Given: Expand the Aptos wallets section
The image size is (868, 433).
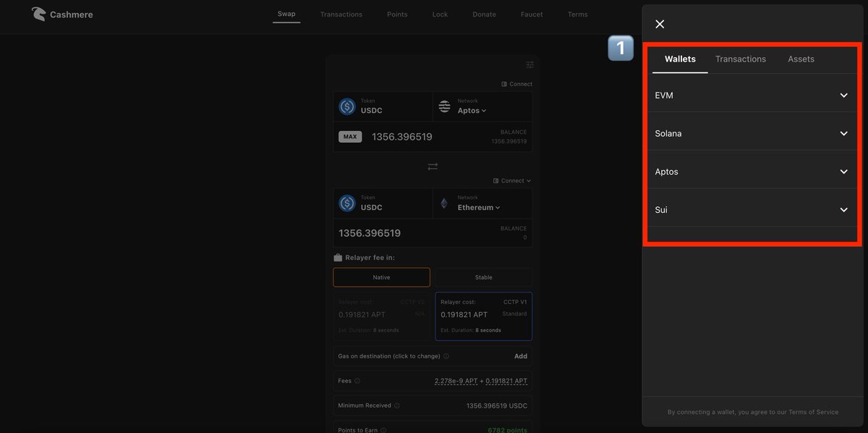Looking at the screenshot, I should [x=752, y=172].
